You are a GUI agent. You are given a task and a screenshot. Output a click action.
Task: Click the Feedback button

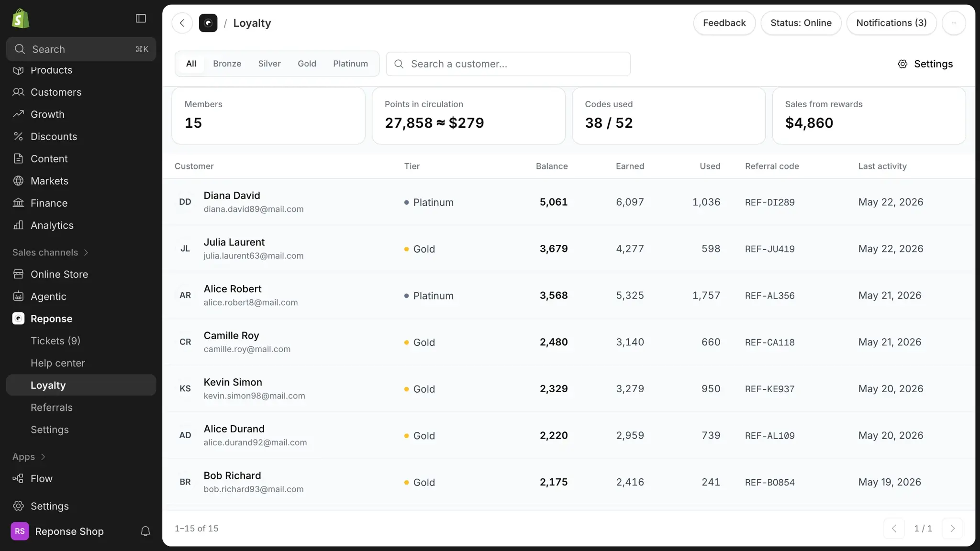(x=724, y=23)
